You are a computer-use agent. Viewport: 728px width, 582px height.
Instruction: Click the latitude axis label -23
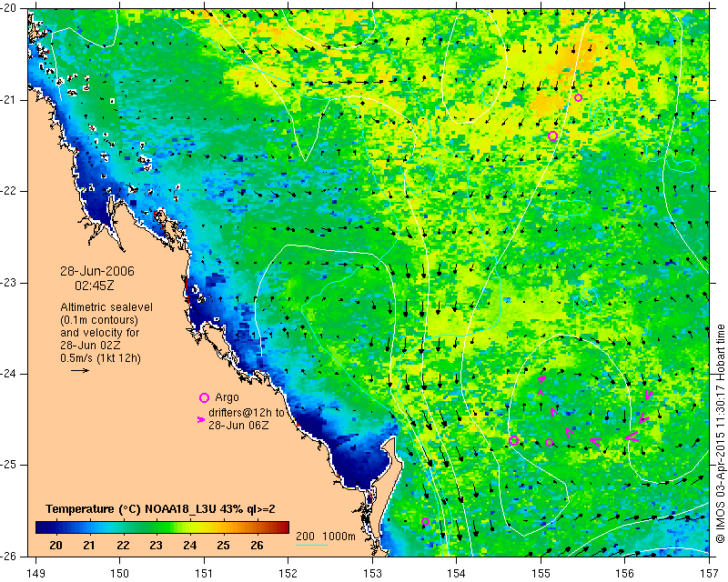click(x=10, y=283)
